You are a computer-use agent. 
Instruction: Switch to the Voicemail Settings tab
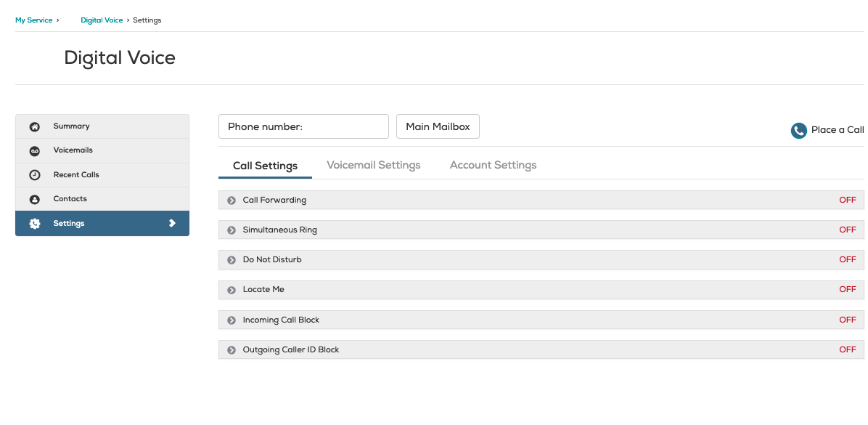[374, 165]
